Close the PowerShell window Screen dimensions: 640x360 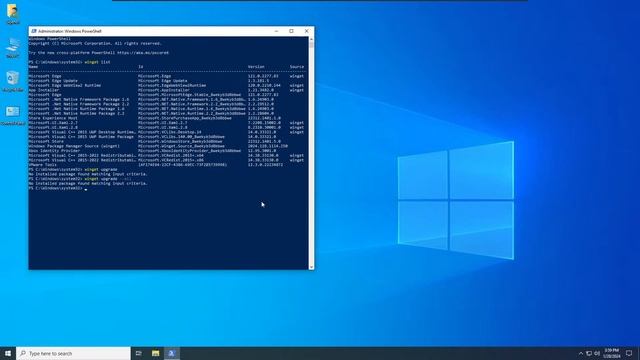(307, 31)
